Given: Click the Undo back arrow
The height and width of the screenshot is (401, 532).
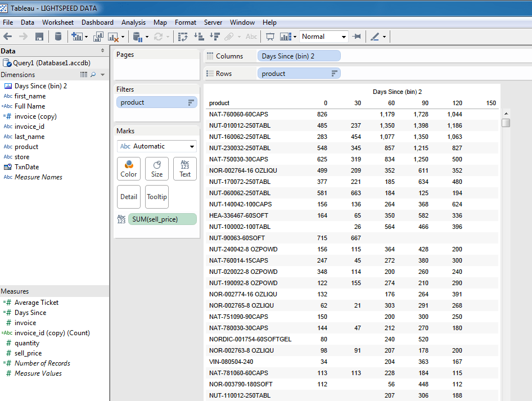Looking at the screenshot, I should point(8,37).
